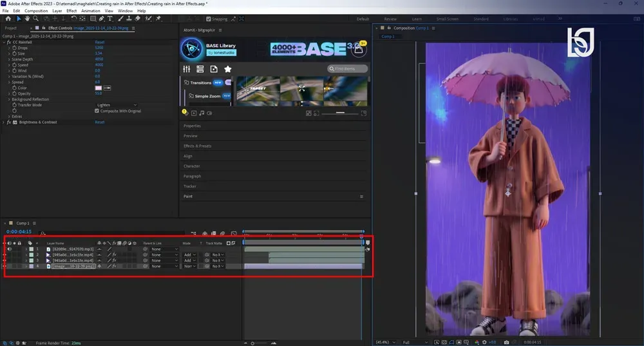
Task: Open the Composition menu
Action: 36,11
